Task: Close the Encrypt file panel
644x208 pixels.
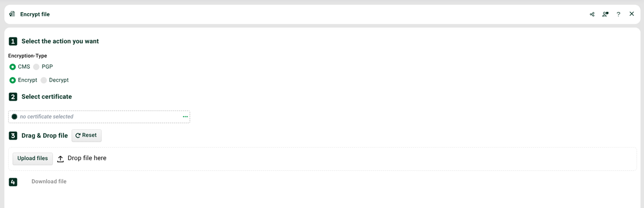Action: click(632, 14)
